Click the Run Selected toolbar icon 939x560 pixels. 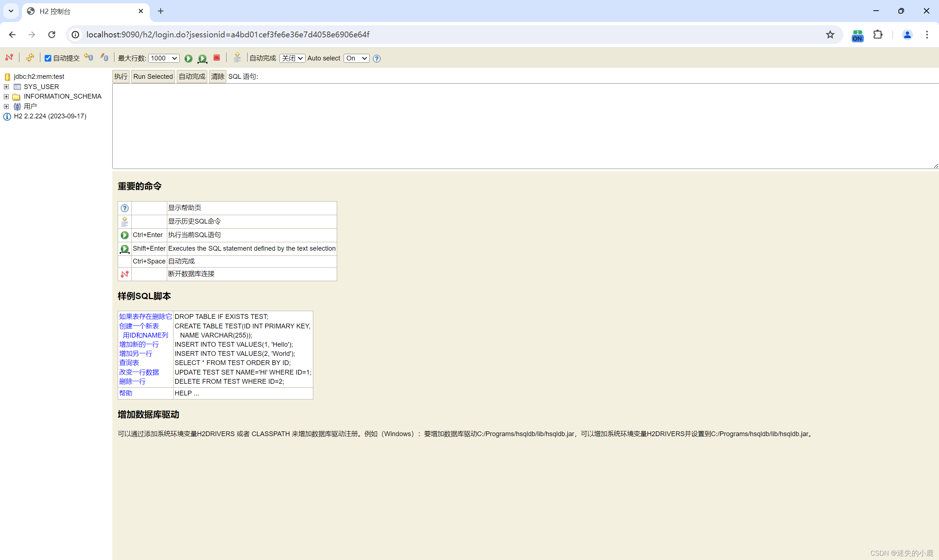pos(202,58)
